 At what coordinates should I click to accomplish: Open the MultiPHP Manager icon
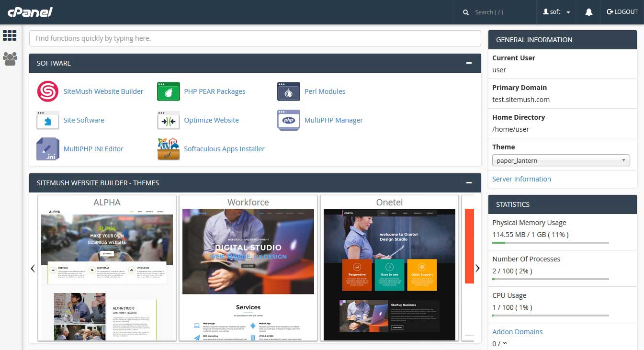pyautogui.click(x=289, y=120)
